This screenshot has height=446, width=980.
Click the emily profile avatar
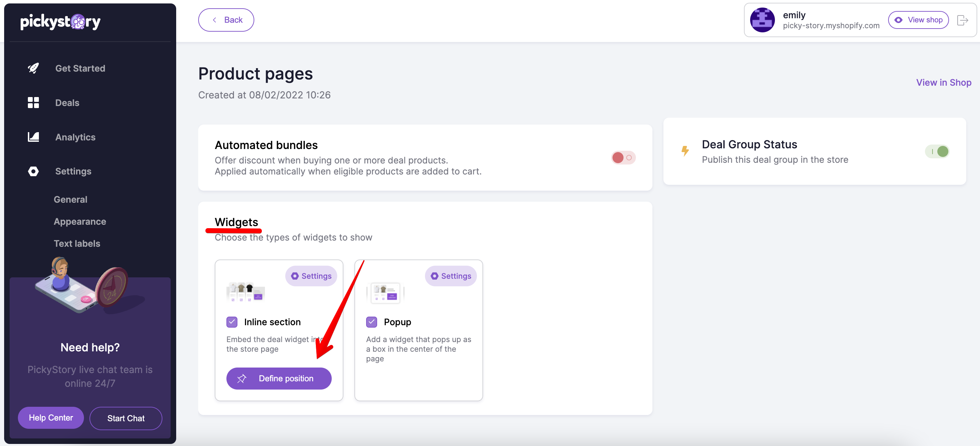[x=762, y=20]
